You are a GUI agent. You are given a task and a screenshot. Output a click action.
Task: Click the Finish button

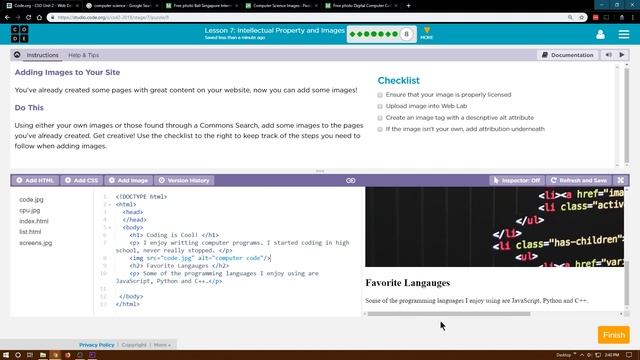(613, 335)
